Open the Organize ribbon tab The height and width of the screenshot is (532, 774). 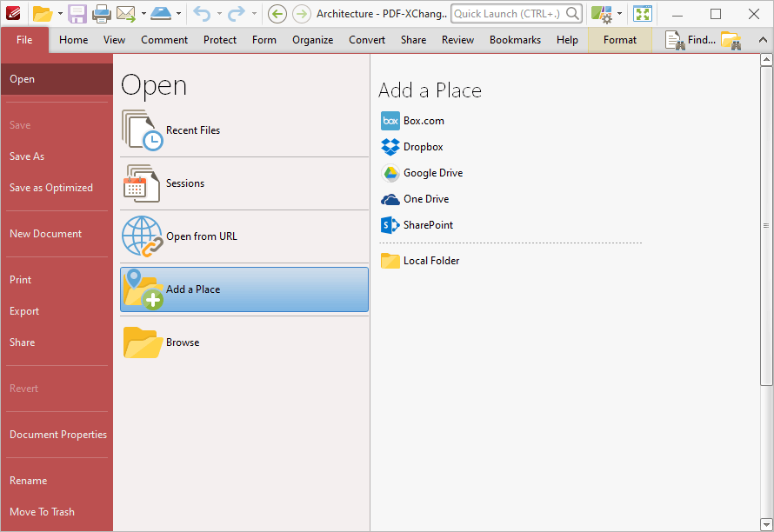[312, 40]
